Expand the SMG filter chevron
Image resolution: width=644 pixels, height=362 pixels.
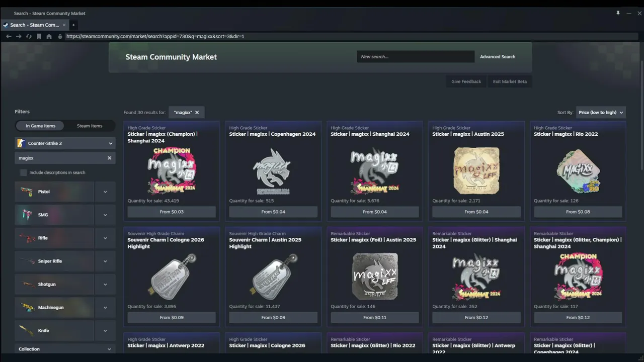[x=105, y=215]
